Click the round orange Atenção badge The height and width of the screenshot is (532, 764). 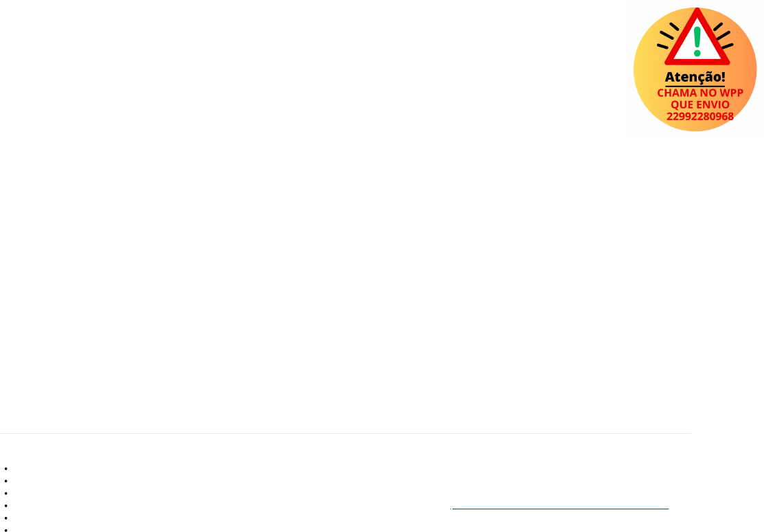(695, 69)
